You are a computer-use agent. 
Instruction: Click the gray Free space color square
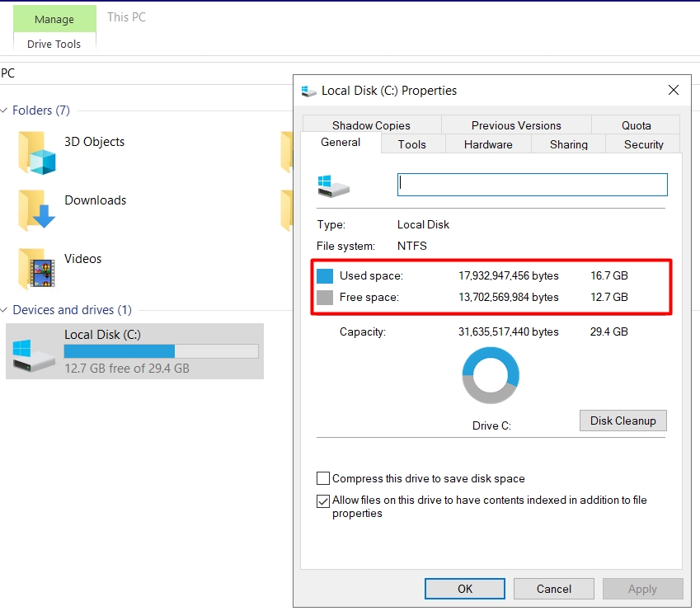(x=325, y=298)
